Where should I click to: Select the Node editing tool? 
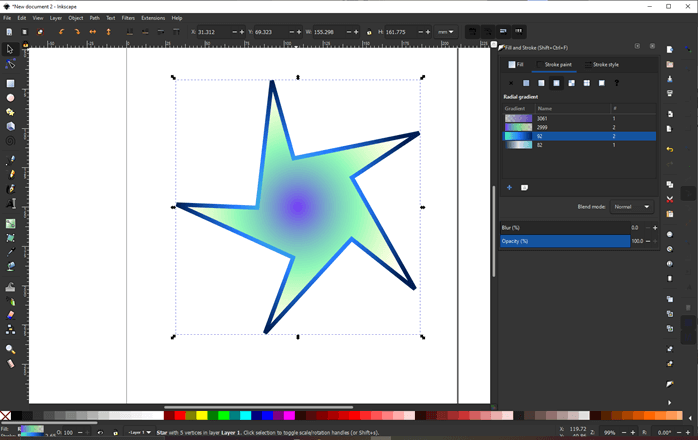[x=10, y=62]
